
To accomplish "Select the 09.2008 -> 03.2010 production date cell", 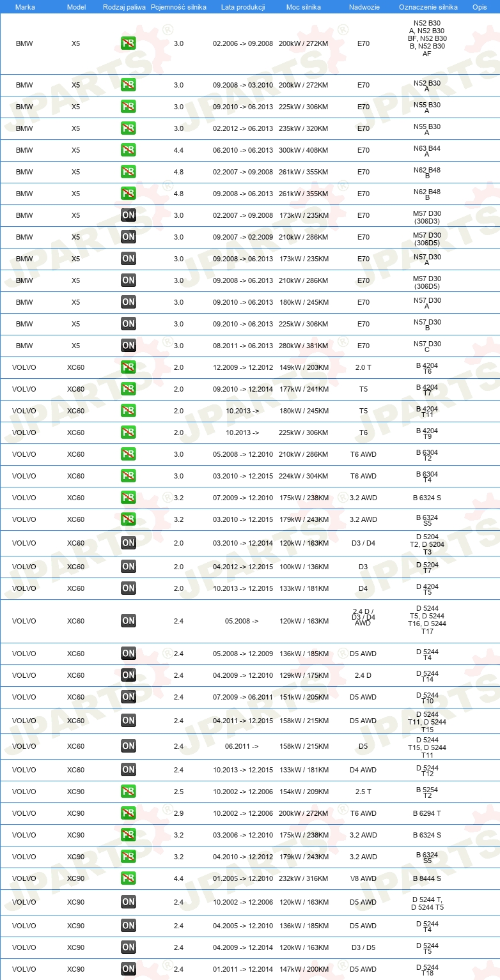I will [243, 85].
